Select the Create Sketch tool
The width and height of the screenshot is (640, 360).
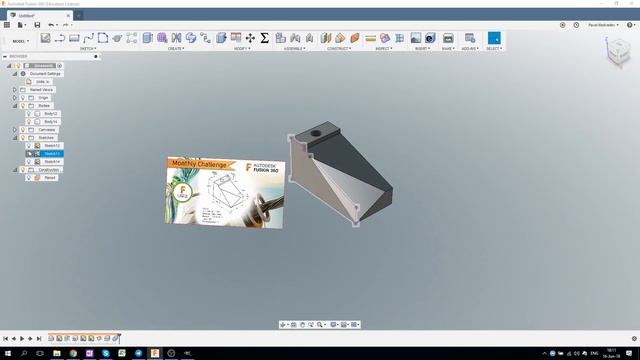pos(45,38)
